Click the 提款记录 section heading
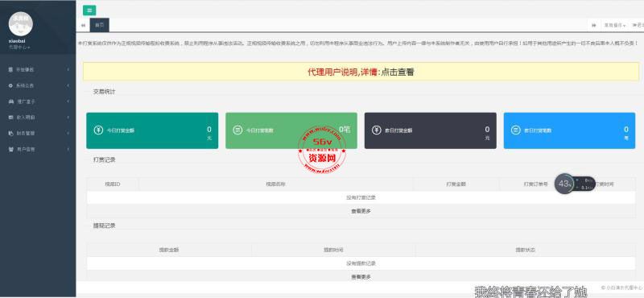The width and height of the screenshot is (644, 298). (105, 226)
